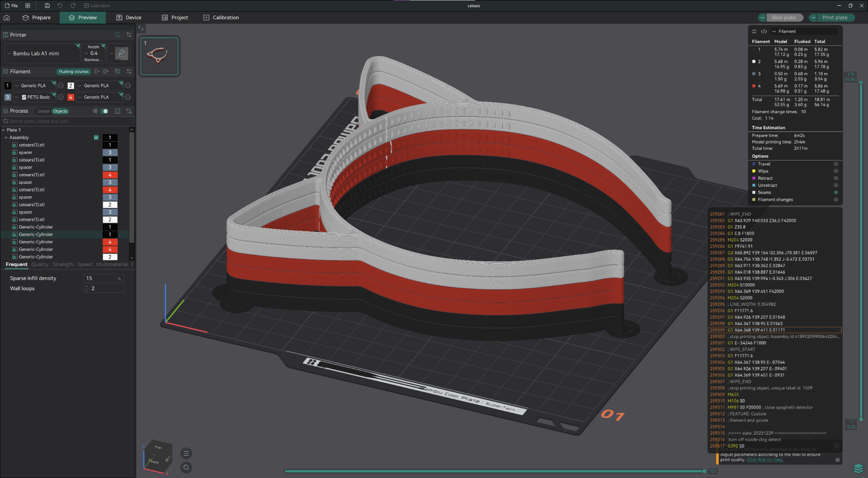
Task: Select the plate 1 thumbnail
Action: coord(159,56)
